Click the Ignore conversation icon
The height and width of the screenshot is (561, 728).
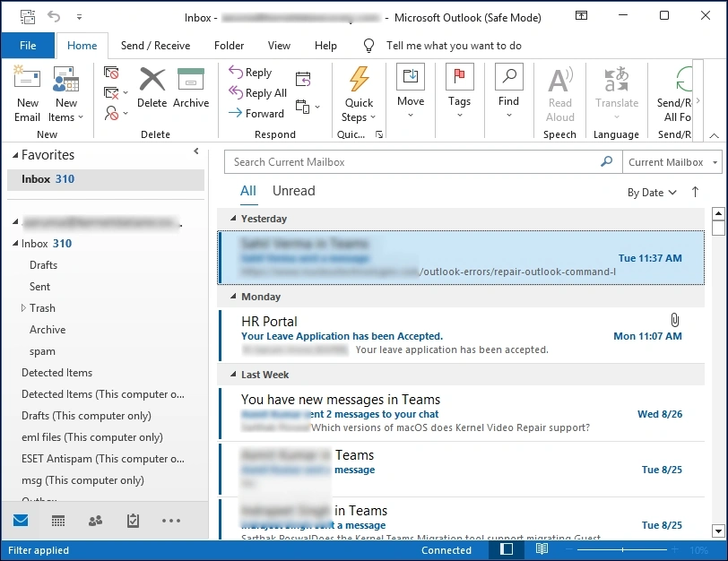(x=111, y=73)
